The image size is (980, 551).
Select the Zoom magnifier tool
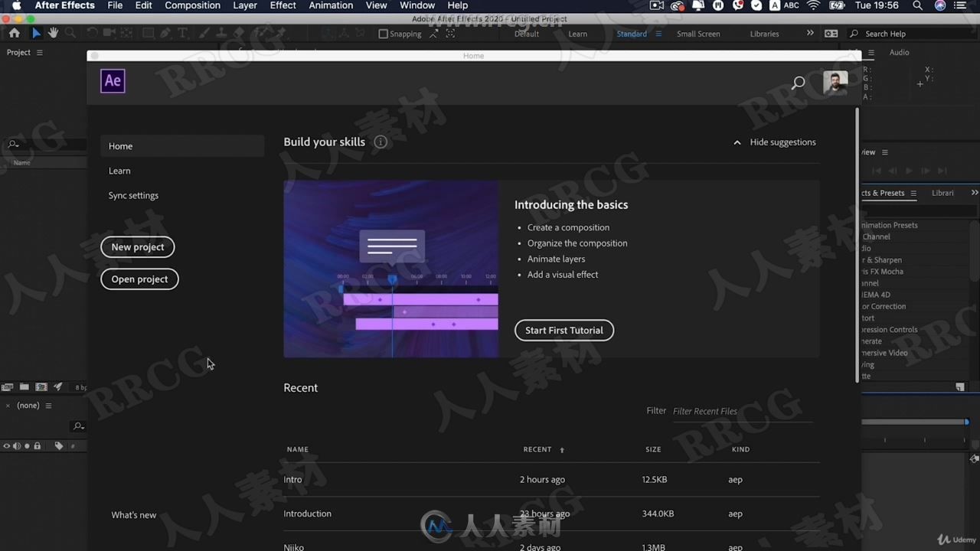click(70, 33)
